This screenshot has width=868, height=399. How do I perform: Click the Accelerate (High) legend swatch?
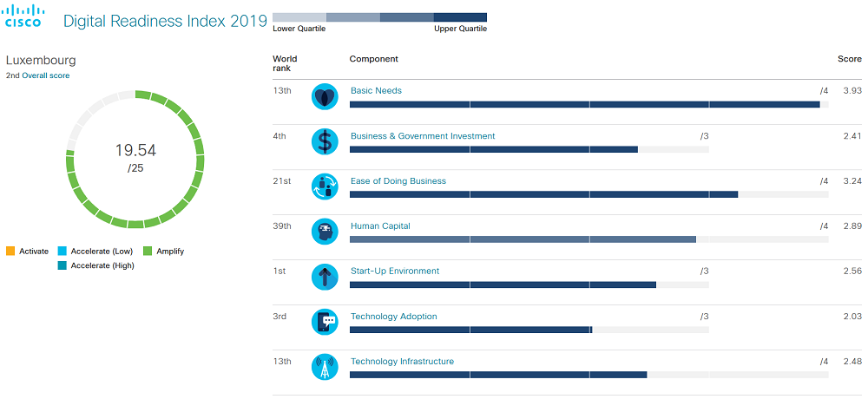click(62, 265)
